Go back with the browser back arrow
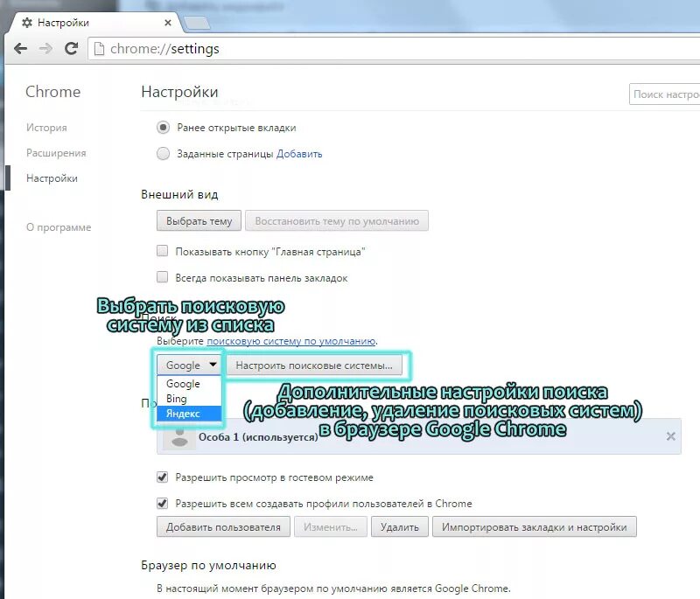700x599 pixels. pyautogui.click(x=20, y=48)
